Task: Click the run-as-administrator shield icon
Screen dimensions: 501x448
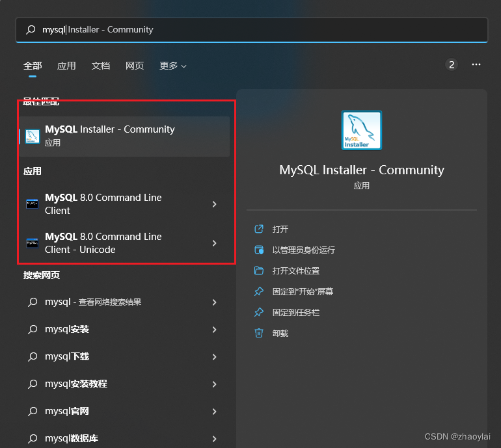Action: [x=259, y=250]
